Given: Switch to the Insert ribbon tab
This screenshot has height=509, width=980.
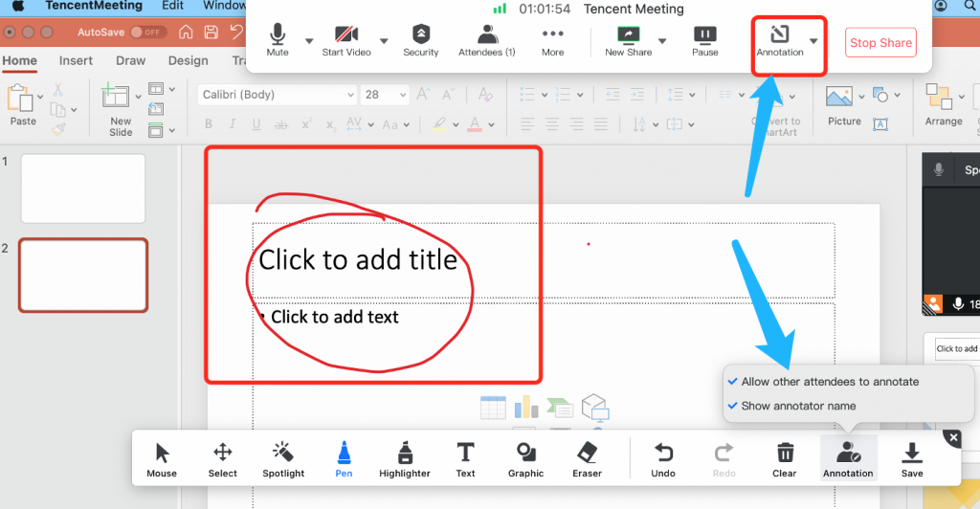Looking at the screenshot, I should (76, 61).
